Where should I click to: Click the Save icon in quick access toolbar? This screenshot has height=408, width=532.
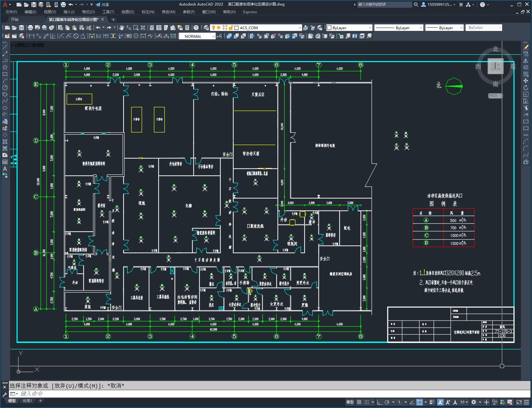point(34,4)
